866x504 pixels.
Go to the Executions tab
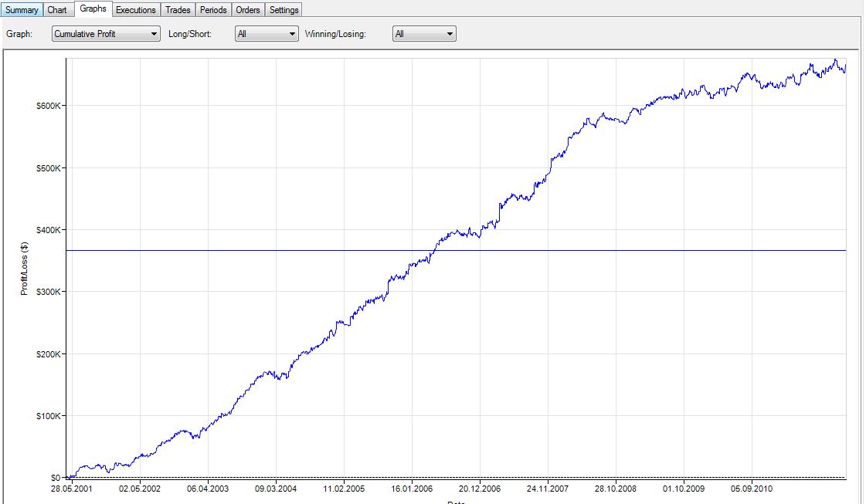coord(136,10)
